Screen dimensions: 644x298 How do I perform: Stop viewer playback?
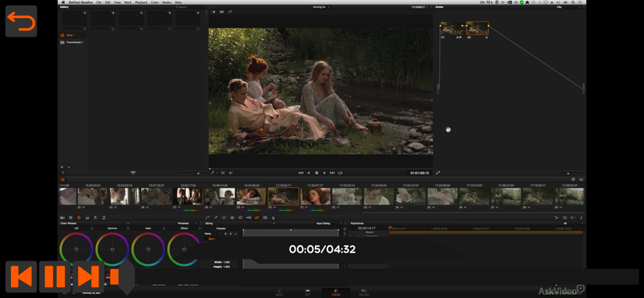tap(317, 173)
